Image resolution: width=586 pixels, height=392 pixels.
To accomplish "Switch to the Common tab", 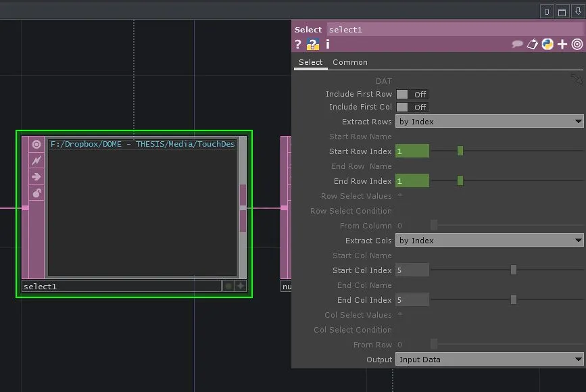I will [x=350, y=62].
